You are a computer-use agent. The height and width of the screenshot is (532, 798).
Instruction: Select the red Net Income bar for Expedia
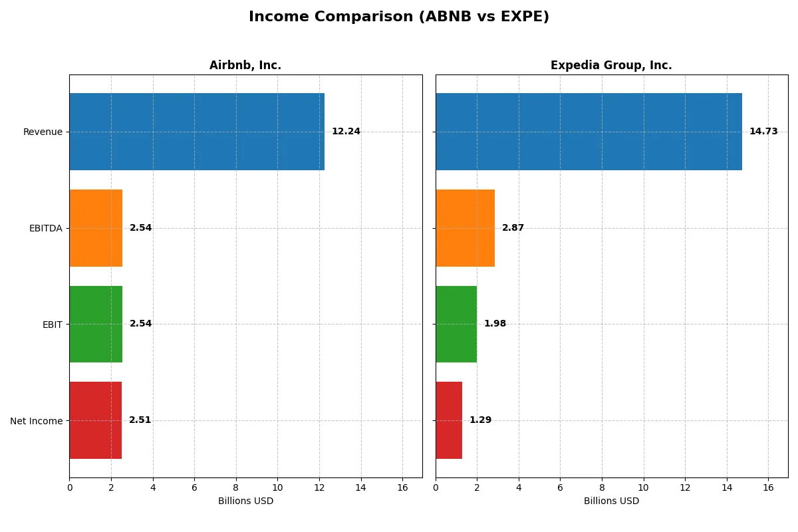pyautogui.click(x=448, y=420)
